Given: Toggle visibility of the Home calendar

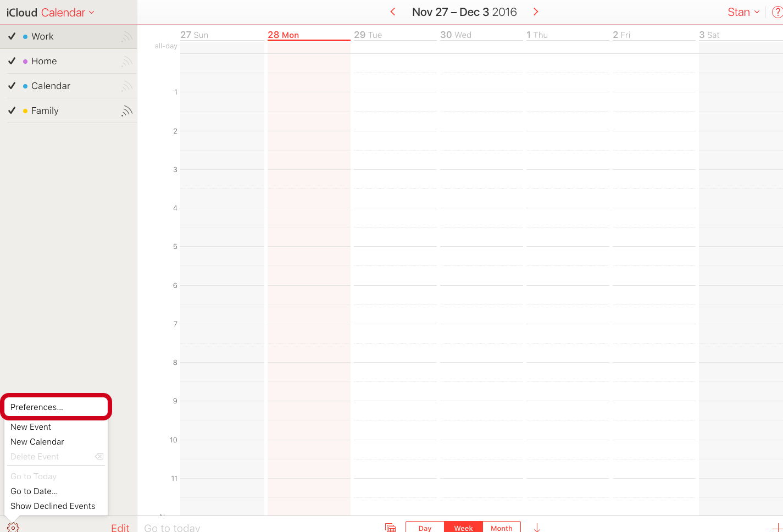Looking at the screenshot, I should click(x=12, y=61).
